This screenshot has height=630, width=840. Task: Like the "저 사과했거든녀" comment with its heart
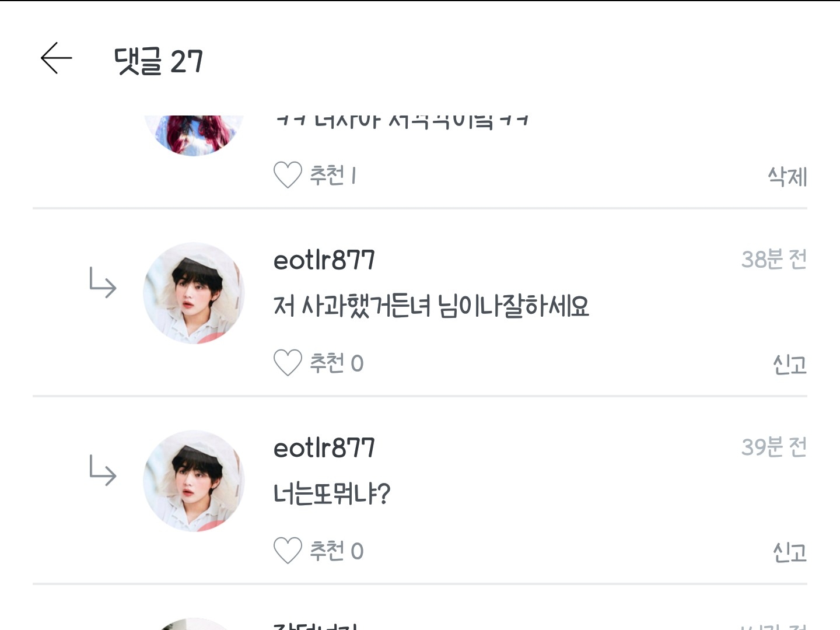[x=288, y=363]
